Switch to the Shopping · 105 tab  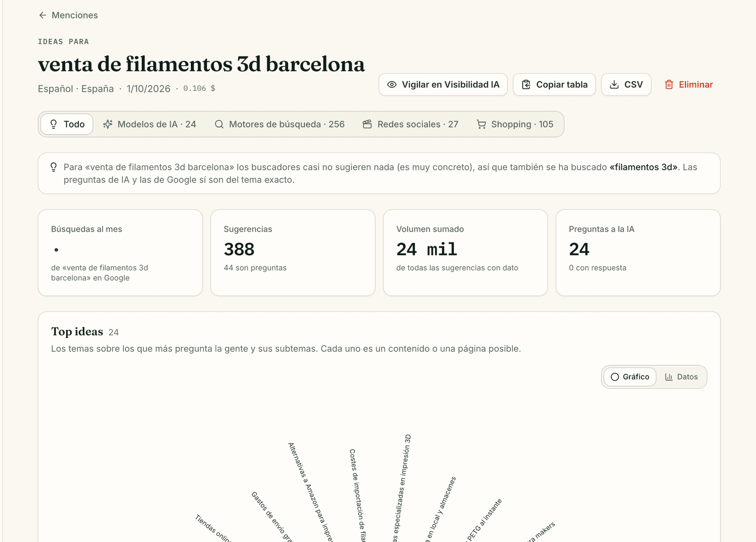click(x=515, y=124)
